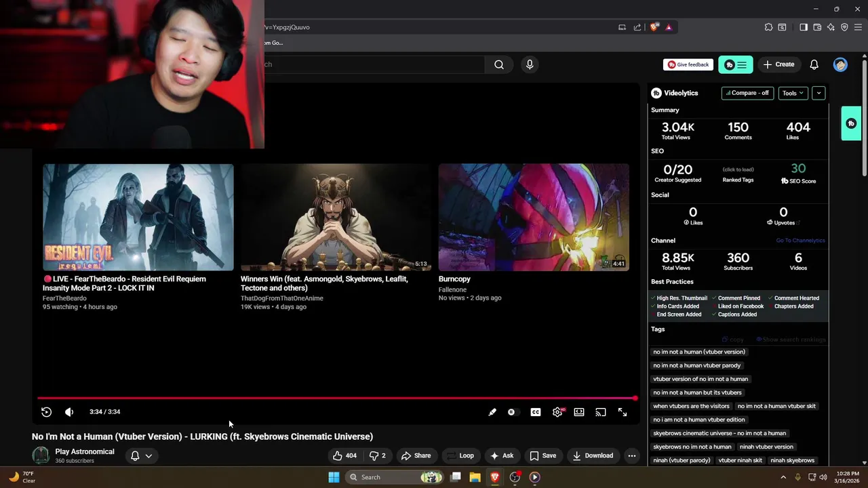Select tag 'no im not a human (vtuber version)'
Viewport: 868px width, 488px height.
click(699, 352)
